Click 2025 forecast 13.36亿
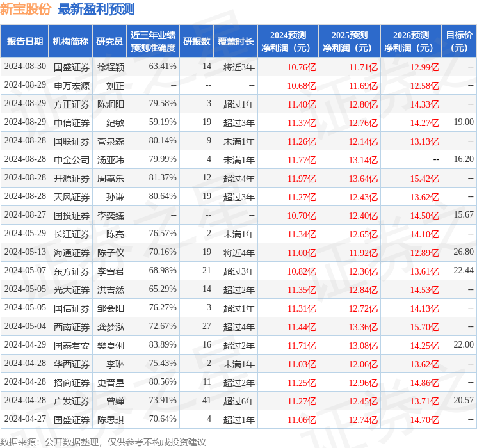477x448 pixels. click(x=363, y=327)
